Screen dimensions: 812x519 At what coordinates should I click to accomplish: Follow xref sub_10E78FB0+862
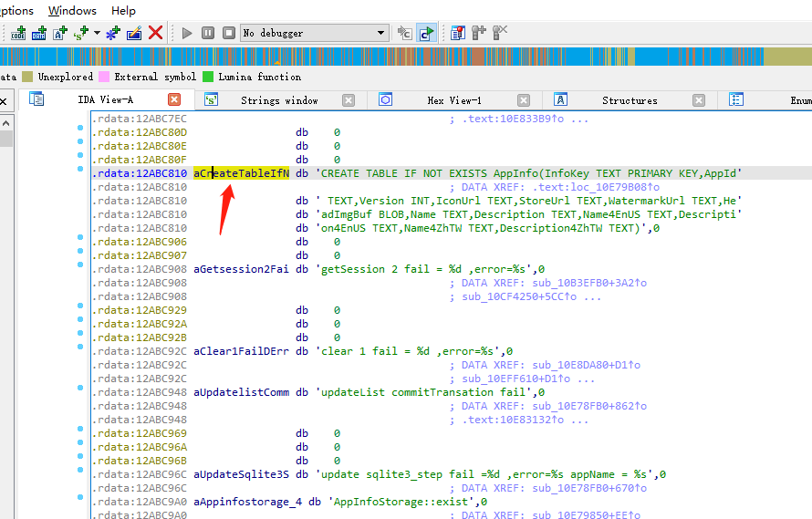(589, 406)
